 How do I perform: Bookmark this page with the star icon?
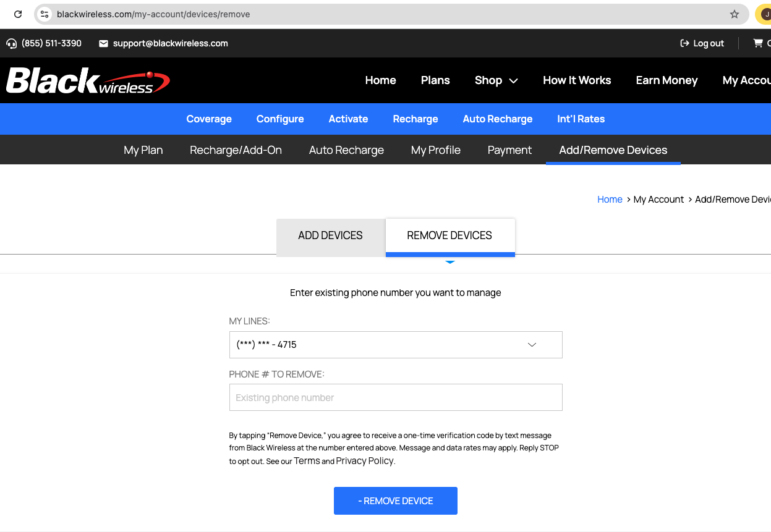pos(735,14)
